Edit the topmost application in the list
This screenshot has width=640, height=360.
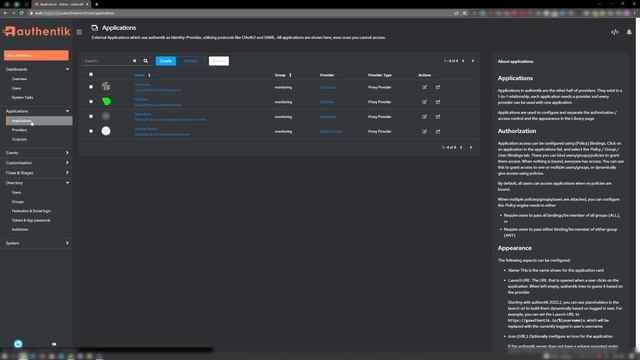coord(424,87)
